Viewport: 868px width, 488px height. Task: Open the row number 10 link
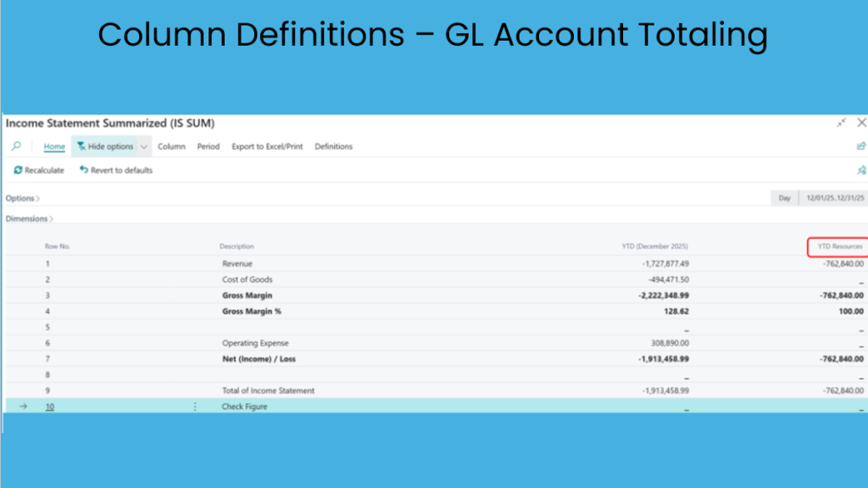50,407
